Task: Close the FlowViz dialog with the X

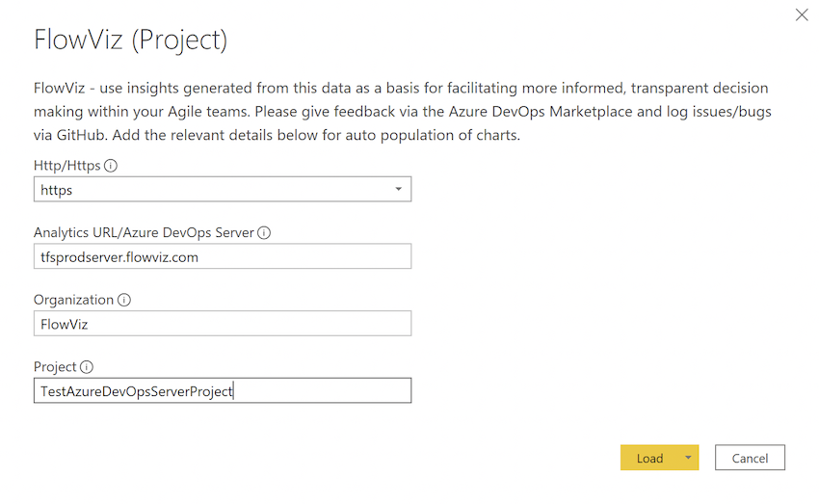Action: pos(801,14)
